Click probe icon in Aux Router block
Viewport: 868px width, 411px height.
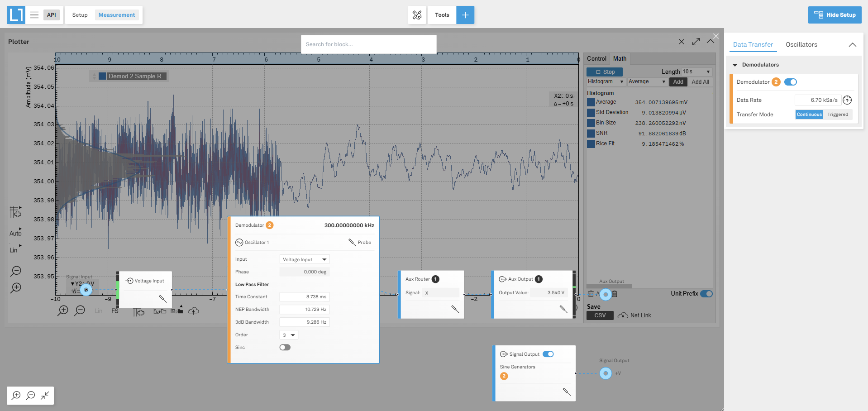click(x=455, y=309)
